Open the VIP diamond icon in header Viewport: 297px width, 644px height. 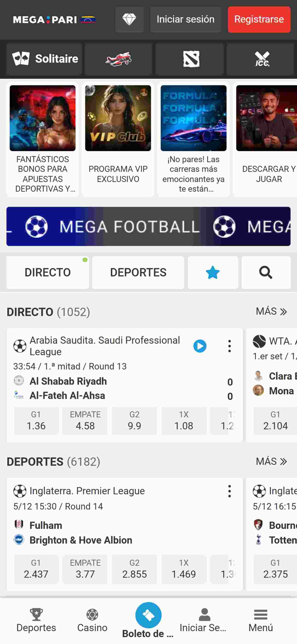click(x=129, y=19)
